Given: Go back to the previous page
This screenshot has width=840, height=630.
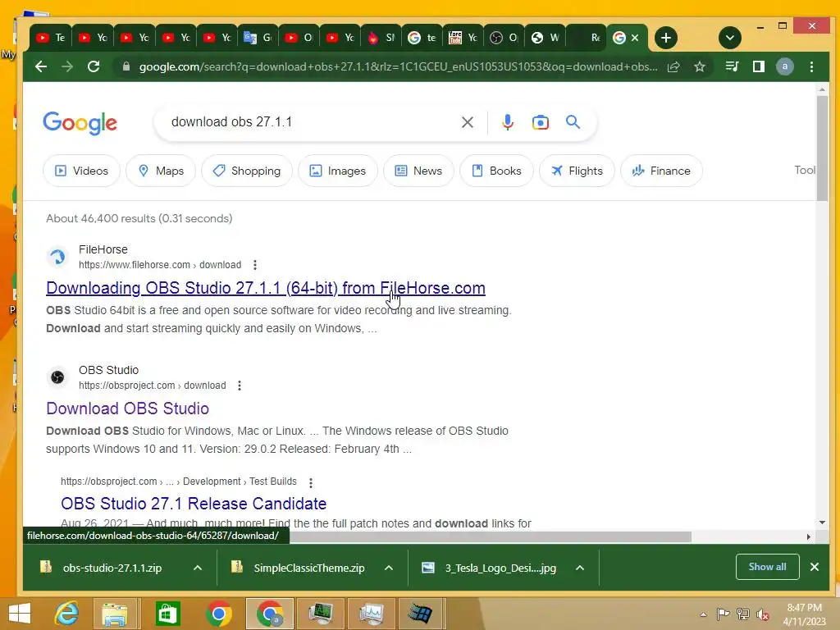Looking at the screenshot, I should coord(41,66).
